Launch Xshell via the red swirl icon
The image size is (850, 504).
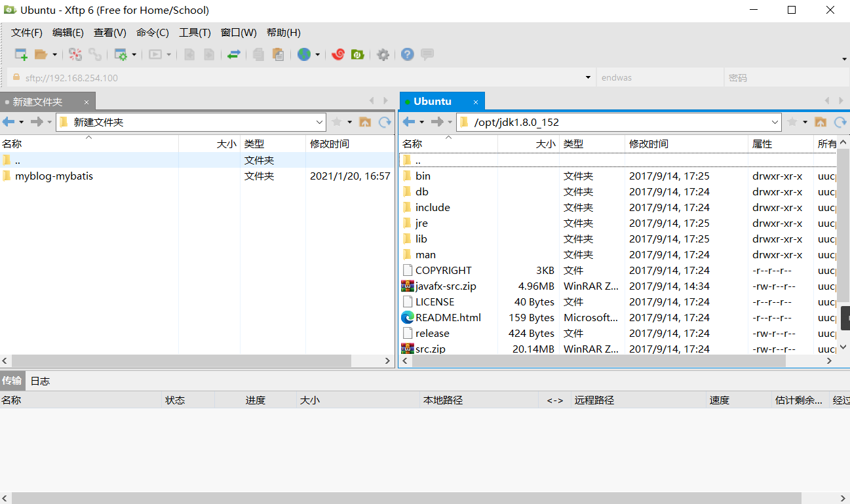click(x=338, y=54)
